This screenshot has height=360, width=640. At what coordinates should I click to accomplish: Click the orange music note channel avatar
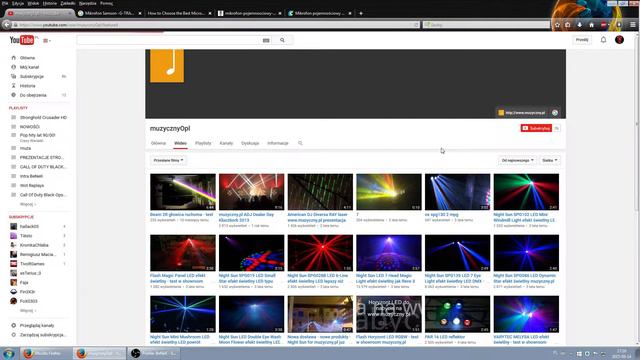coord(167,66)
